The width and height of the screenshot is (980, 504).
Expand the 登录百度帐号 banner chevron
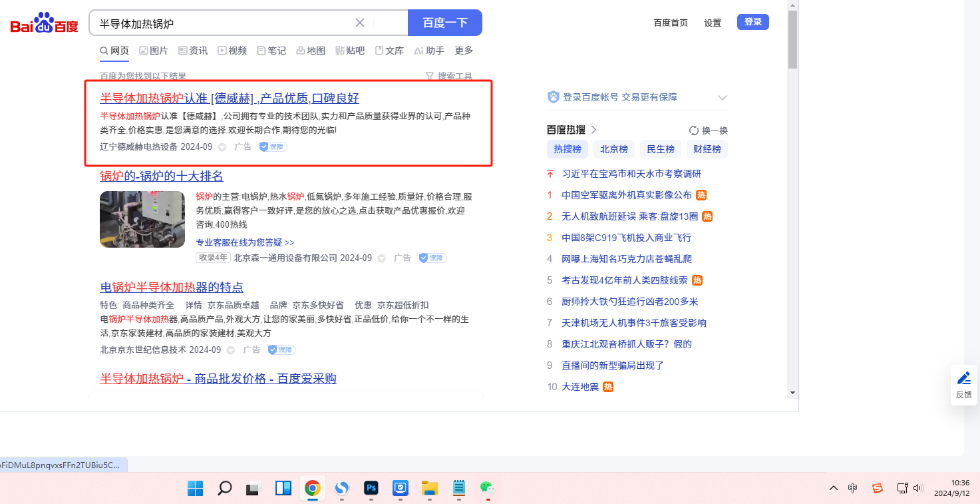coord(723,98)
